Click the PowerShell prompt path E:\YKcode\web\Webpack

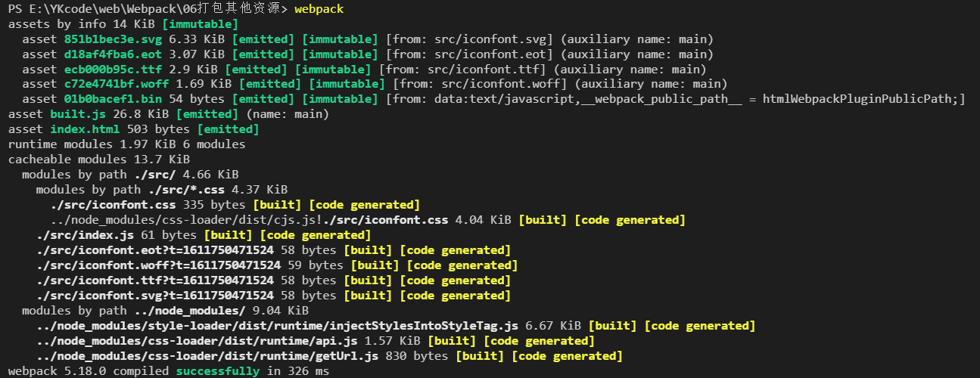point(105,8)
